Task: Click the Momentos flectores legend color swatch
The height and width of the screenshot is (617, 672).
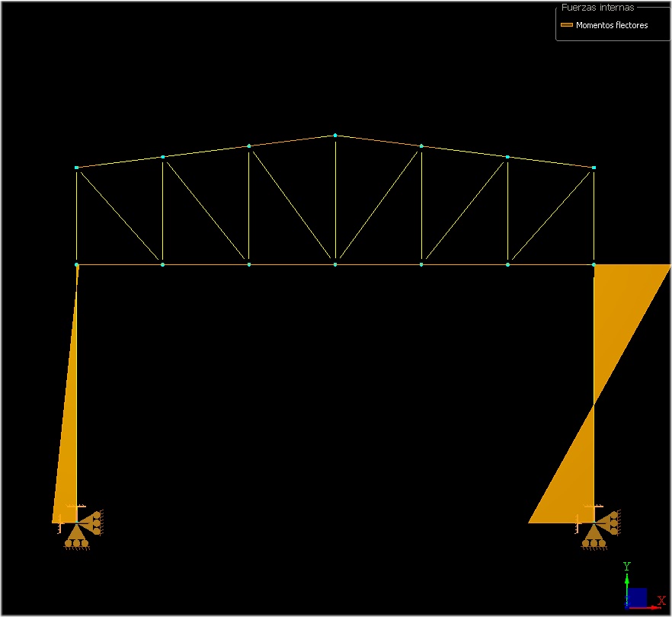Action: coord(567,25)
